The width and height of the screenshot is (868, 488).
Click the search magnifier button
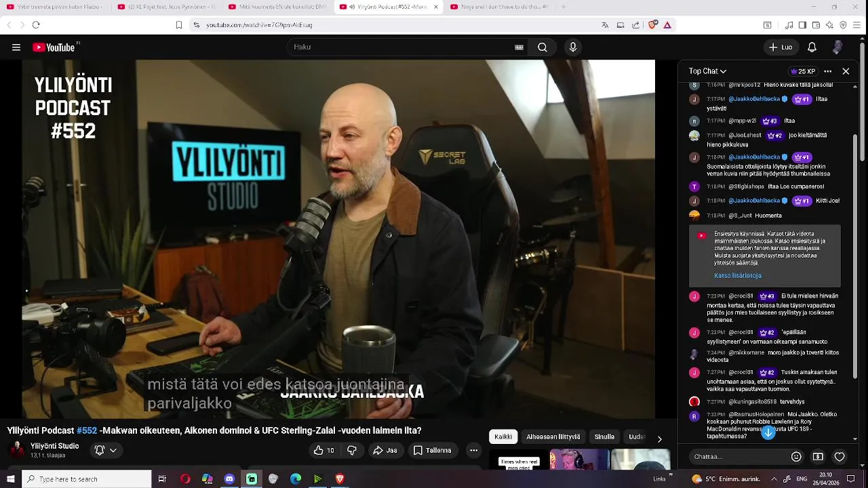pos(542,47)
